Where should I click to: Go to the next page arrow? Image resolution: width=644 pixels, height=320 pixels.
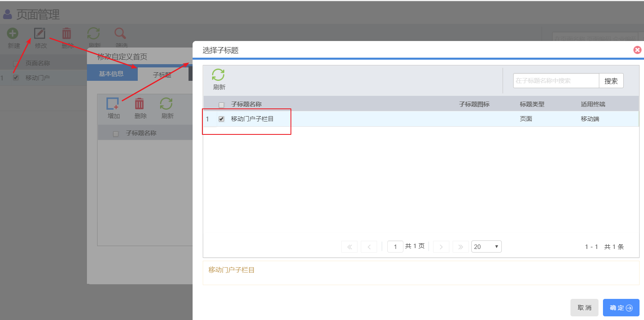coord(441,246)
